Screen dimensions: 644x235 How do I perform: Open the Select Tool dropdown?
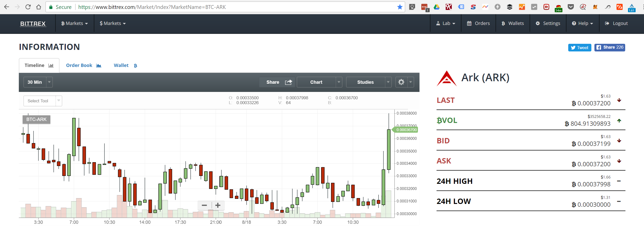tap(43, 101)
